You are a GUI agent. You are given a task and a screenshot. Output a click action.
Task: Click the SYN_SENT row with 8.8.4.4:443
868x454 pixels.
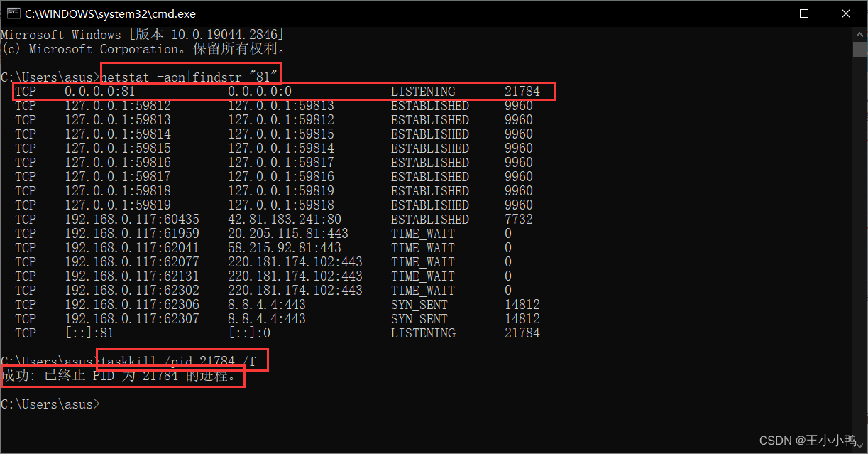(x=284, y=304)
